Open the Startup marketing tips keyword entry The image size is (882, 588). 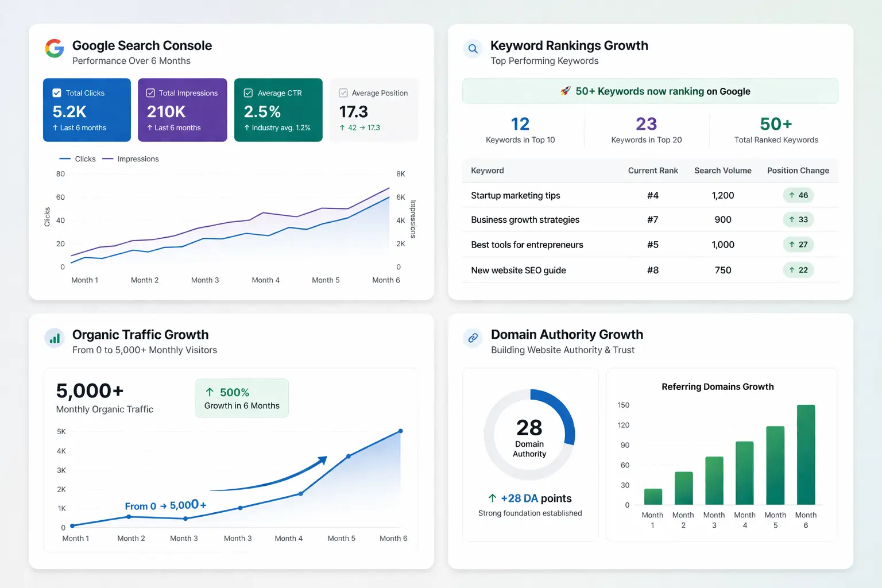coord(515,195)
